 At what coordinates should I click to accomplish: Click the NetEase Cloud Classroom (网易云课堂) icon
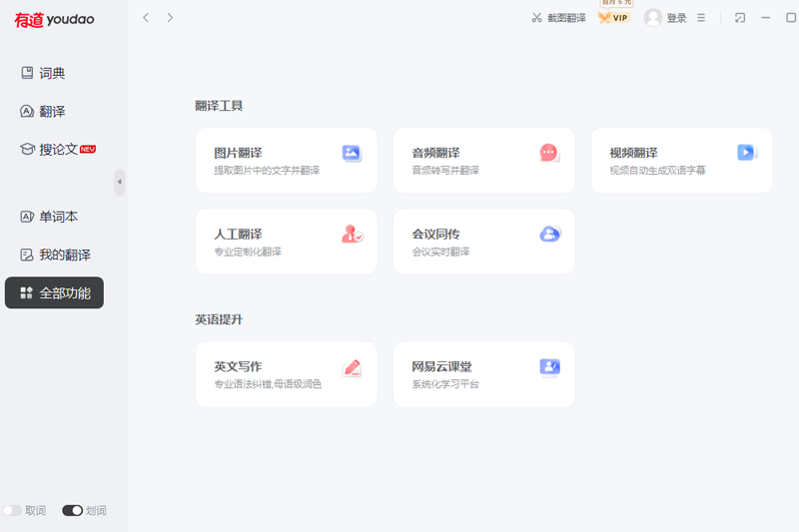549,367
